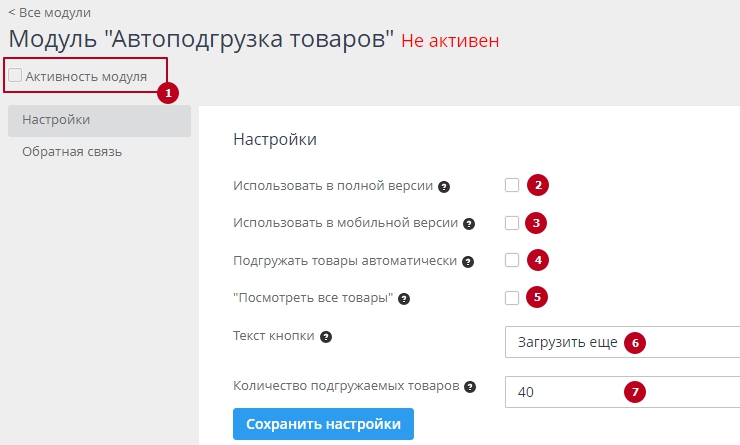
Task: Go back via "Все модули" link
Action: [49, 13]
